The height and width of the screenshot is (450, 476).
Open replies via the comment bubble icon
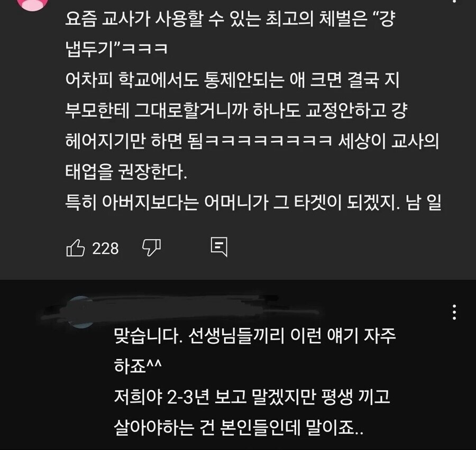coord(219,247)
